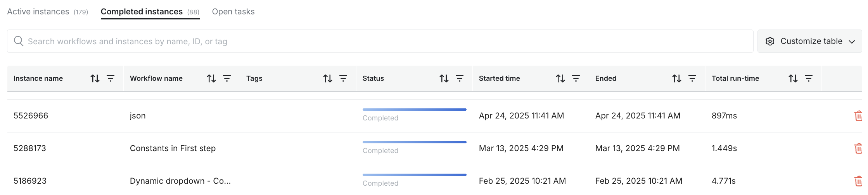The width and height of the screenshot is (868, 195).
Task: Filter the Status column
Action: [460, 78]
